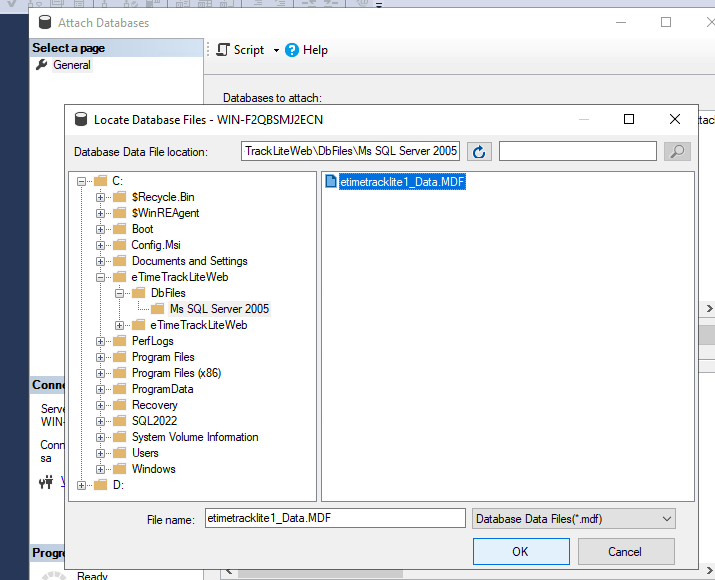The height and width of the screenshot is (580, 715).
Task: Minimize the Attach Databases window
Action: (x=621, y=22)
